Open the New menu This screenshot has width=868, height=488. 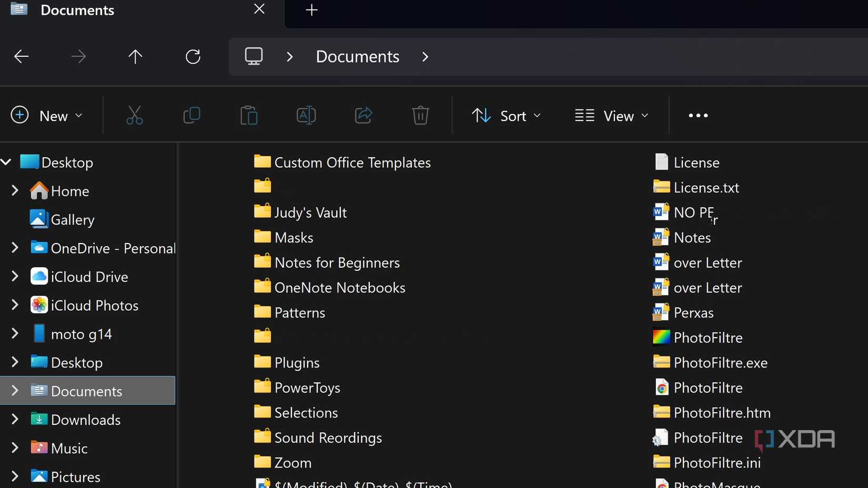[x=47, y=115]
